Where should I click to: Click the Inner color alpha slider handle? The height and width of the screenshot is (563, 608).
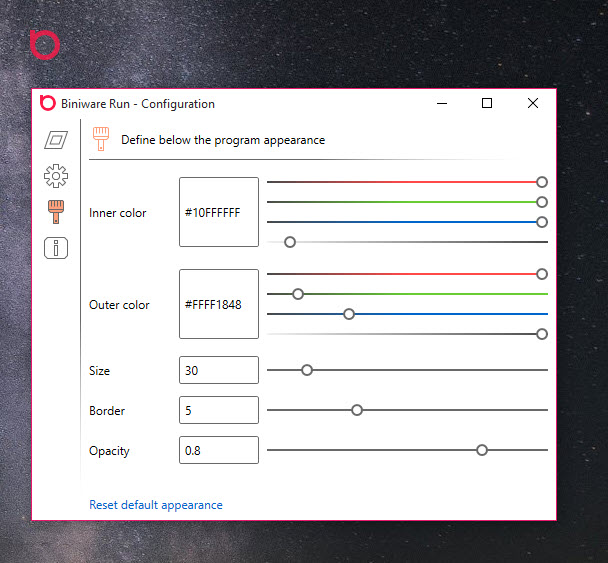pos(290,242)
